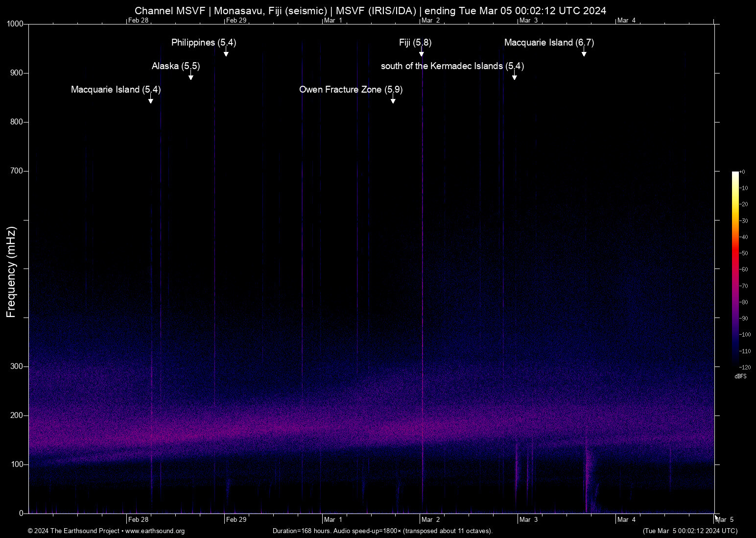Click the arrow below Fiji (5.8)
The width and height of the screenshot is (756, 538).
[x=422, y=53]
